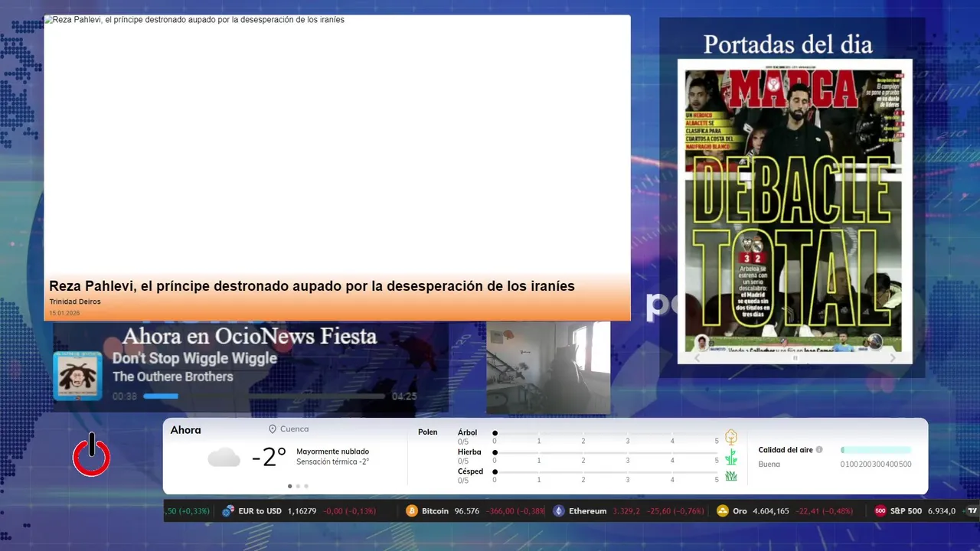980x551 pixels.
Task: Click the Ethereum ticker label
Action: 588,511
